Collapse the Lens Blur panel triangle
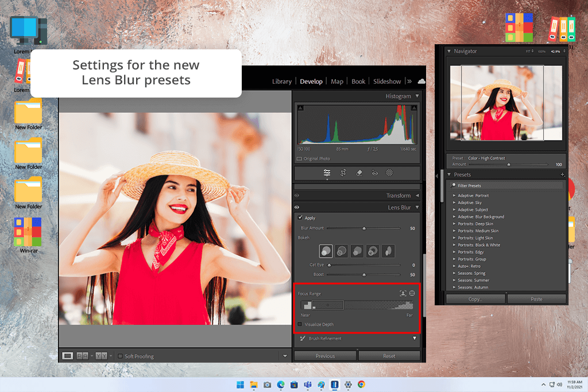Viewport: 588px width, 392px height. [417, 207]
